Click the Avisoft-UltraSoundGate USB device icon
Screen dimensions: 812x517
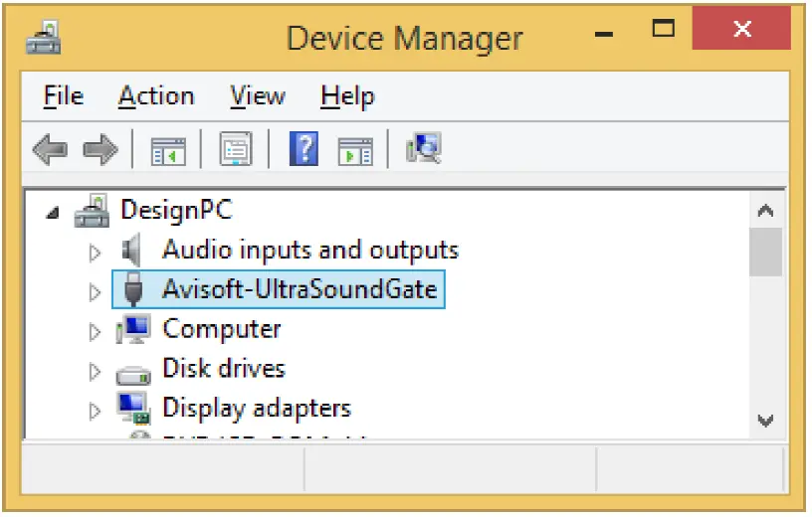pyautogui.click(x=133, y=290)
